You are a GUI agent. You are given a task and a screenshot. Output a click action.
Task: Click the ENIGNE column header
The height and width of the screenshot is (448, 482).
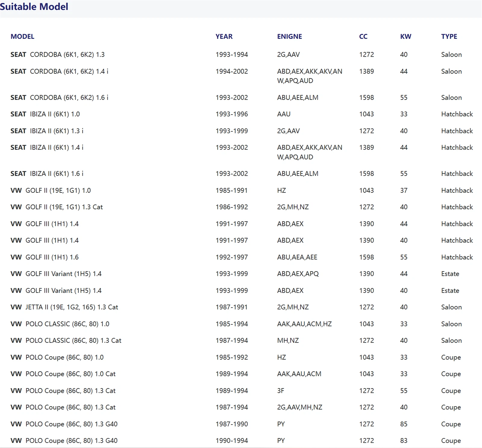coord(290,36)
